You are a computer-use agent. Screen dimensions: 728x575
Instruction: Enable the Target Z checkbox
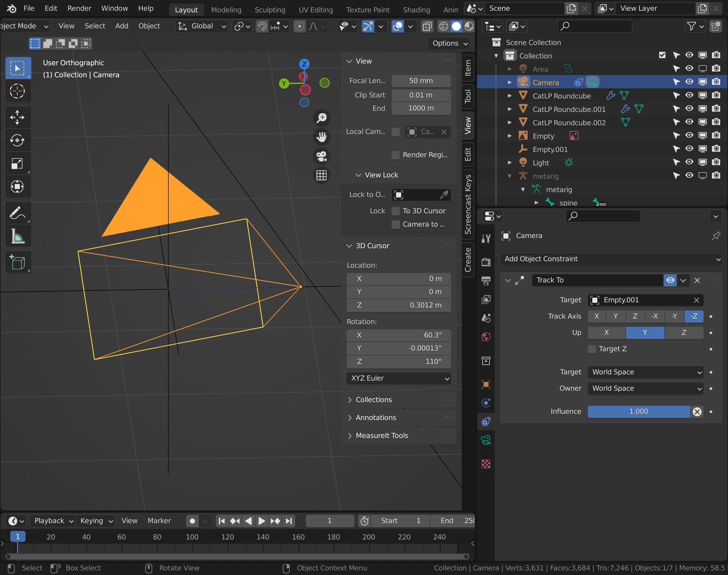point(591,349)
